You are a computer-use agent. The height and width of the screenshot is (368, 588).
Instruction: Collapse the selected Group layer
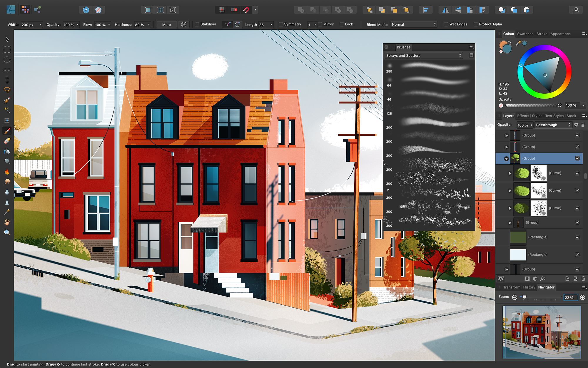pyautogui.click(x=506, y=159)
